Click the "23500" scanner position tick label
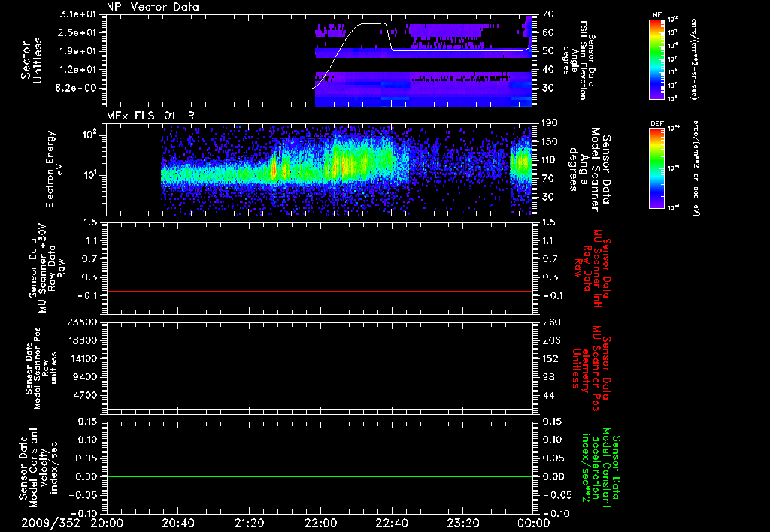Screen dimensions: 770x532 (x=82, y=322)
